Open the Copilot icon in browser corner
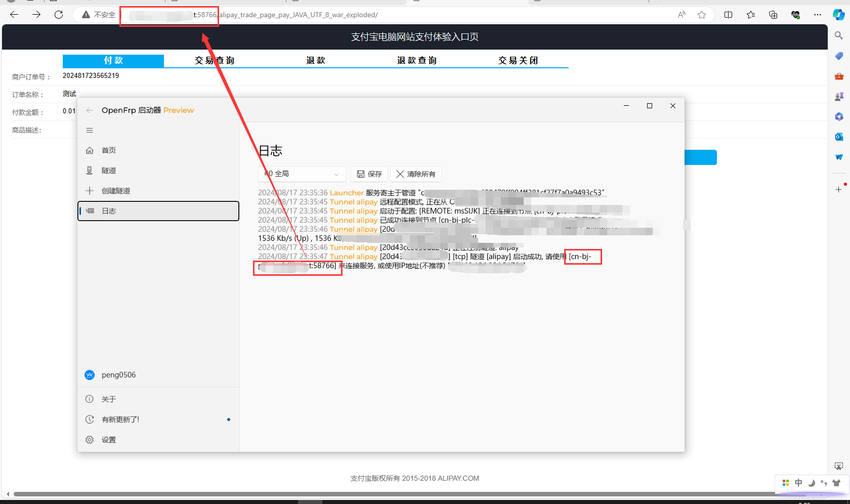The image size is (850, 504). tap(839, 15)
